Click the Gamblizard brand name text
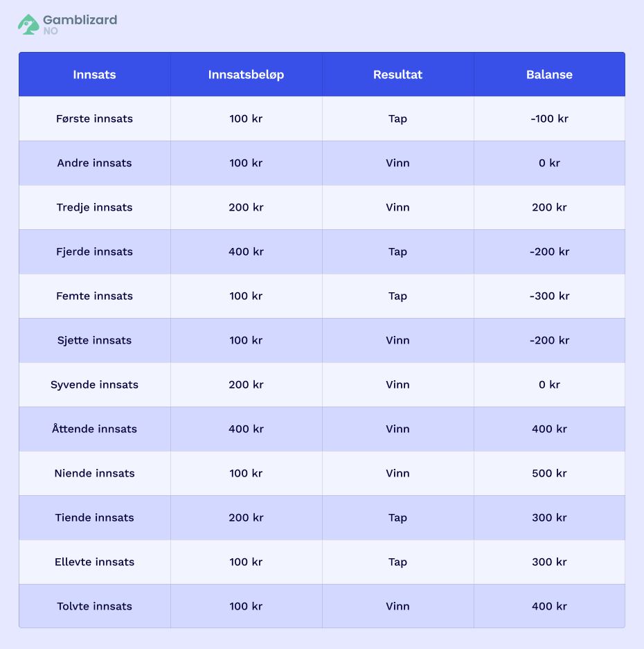 [80, 19]
